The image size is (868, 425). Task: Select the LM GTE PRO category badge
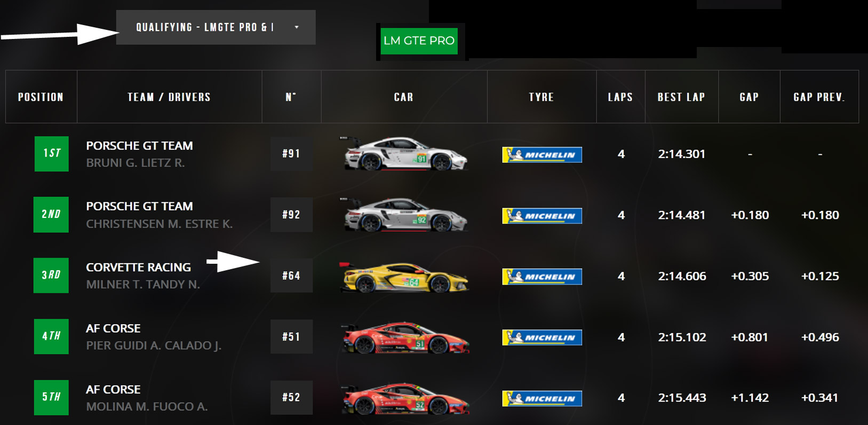(419, 41)
